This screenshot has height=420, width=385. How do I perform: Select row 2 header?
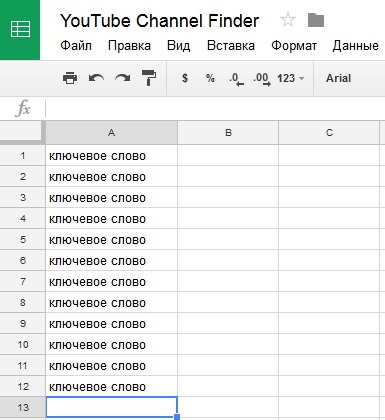click(23, 176)
